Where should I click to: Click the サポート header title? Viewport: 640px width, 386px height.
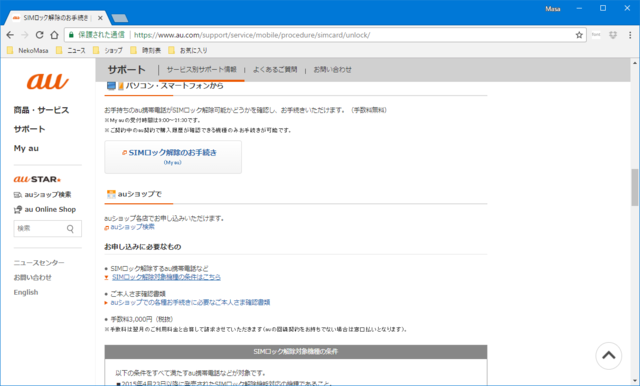point(127,69)
